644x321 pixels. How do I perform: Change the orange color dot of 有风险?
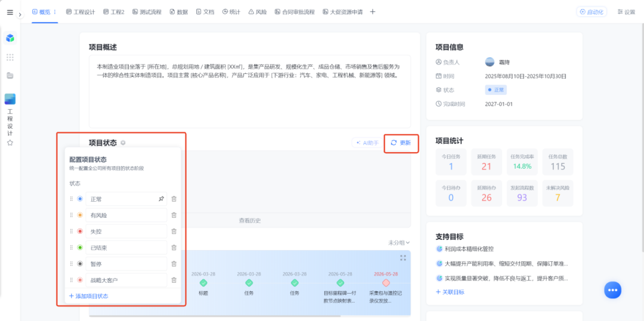point(80,215)
